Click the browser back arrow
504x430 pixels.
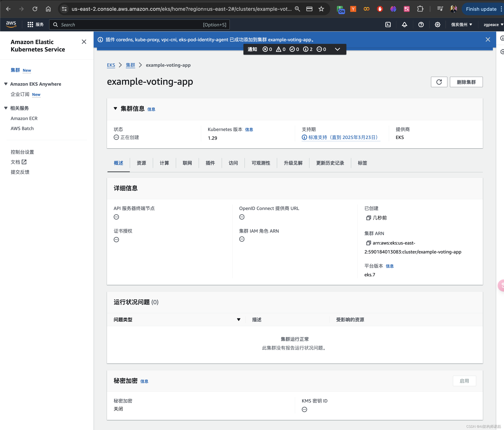[x=8, y=9]
